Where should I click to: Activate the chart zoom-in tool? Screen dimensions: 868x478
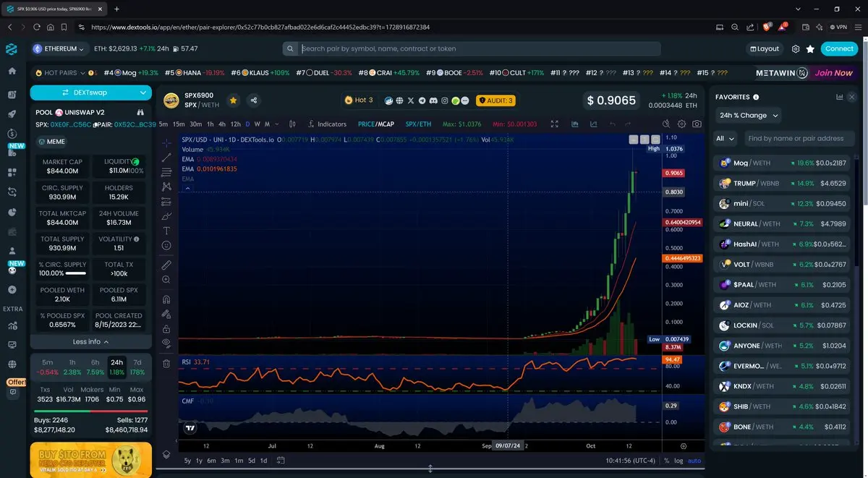(166, 280)
